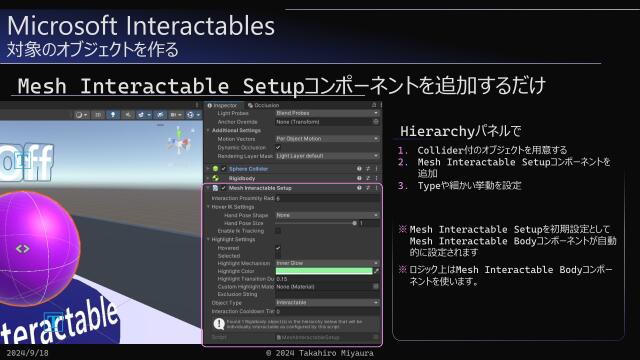Toggle Hovered highlight checkbox
The width and height of the screenshot is (640, 360).
click(x=278, y=248)
